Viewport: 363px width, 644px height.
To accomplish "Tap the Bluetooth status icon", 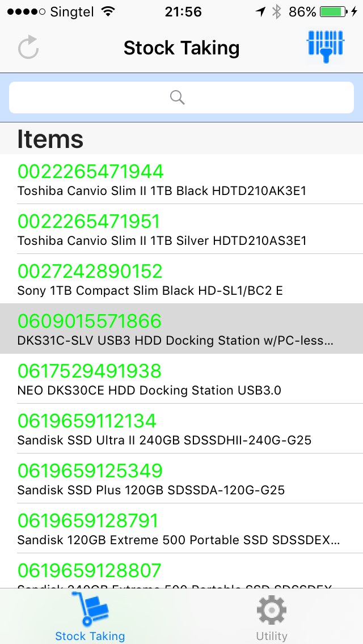I will point(276,12).
